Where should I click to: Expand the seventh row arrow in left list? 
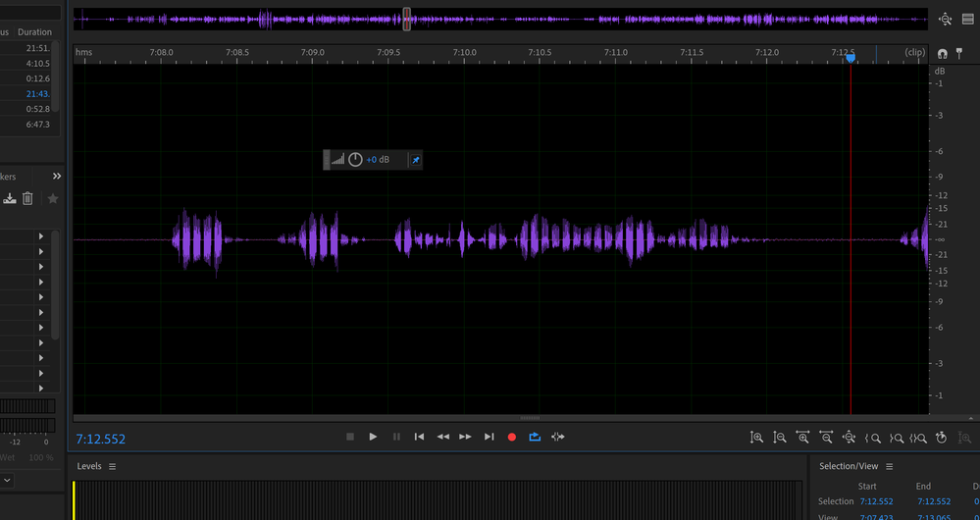(x=41, y=328)
